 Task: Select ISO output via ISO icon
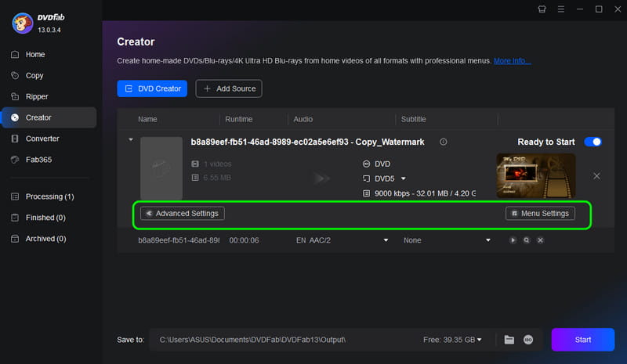click(528, 340)
